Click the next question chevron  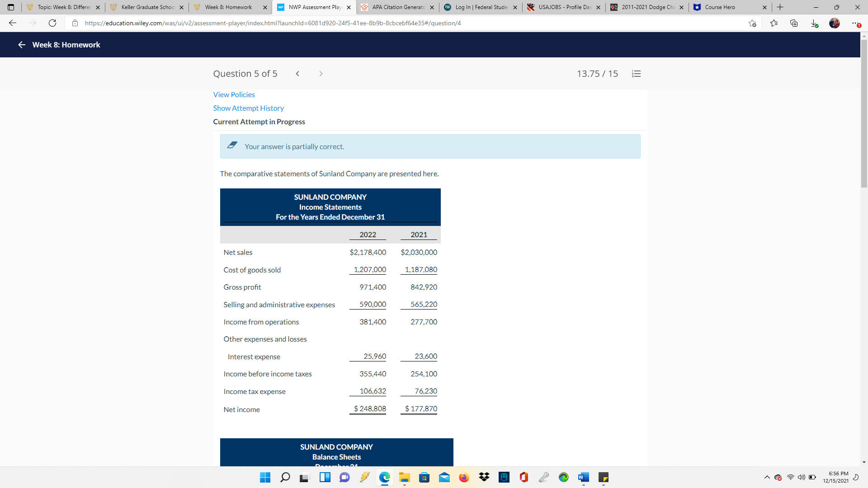click(321, 74)
